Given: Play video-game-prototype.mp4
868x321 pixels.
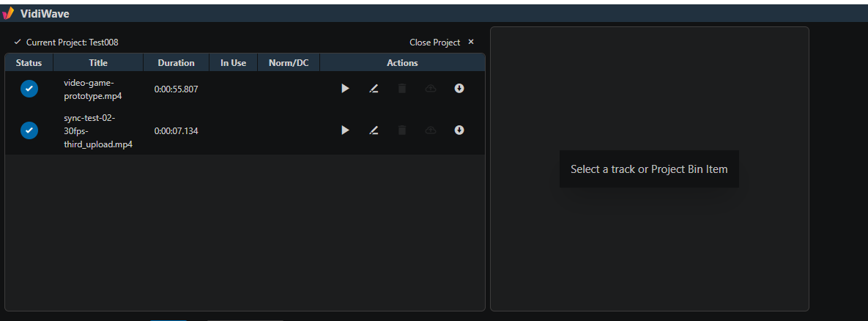Looking at the screenshot, I should (345, 89).
